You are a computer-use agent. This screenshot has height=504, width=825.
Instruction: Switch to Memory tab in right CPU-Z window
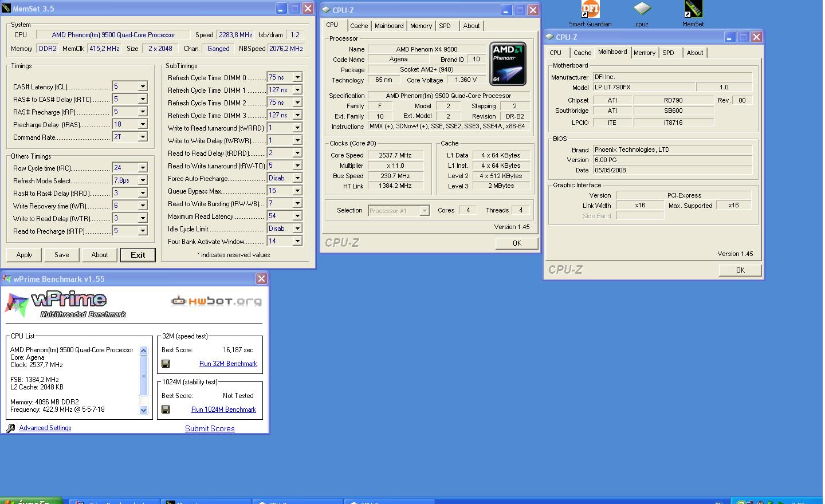click(x=645, y=53)
